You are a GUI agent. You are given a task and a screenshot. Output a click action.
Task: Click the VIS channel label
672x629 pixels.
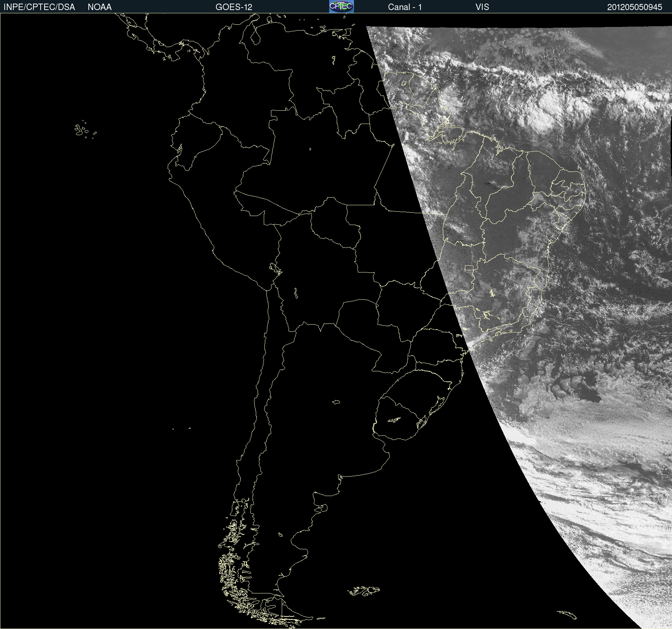pyautogui.click(x=482, y=7)
